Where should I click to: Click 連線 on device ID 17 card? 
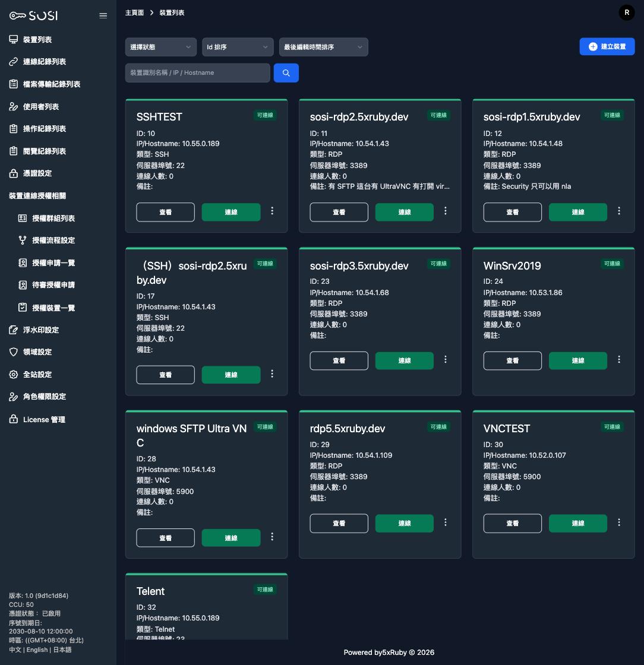231,375
